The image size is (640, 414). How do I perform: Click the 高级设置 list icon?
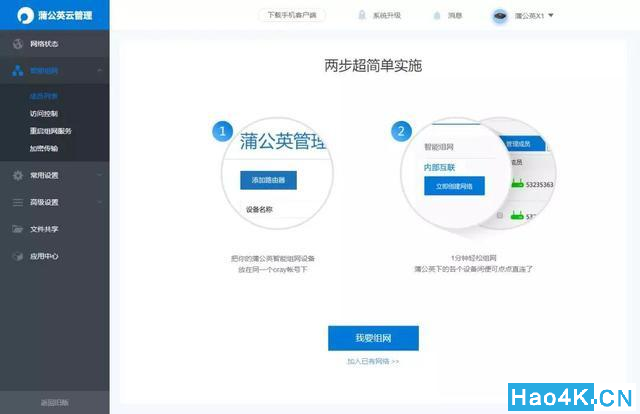pyautogui.click(x=18, y=202)
